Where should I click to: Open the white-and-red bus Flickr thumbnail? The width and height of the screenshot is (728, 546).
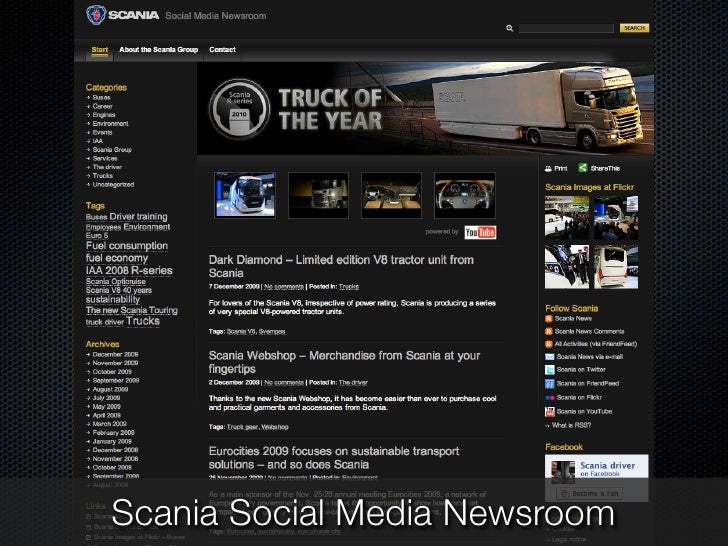616,267
